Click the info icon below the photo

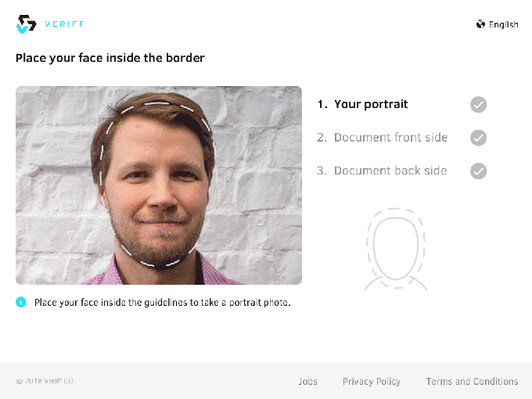pos(21,302)
